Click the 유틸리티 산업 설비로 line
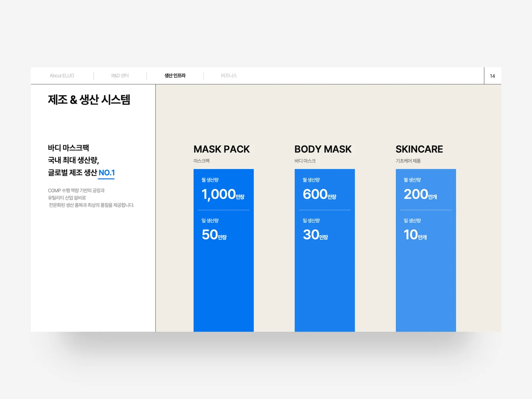The image size is (532, 399). (x=67, y=198)
